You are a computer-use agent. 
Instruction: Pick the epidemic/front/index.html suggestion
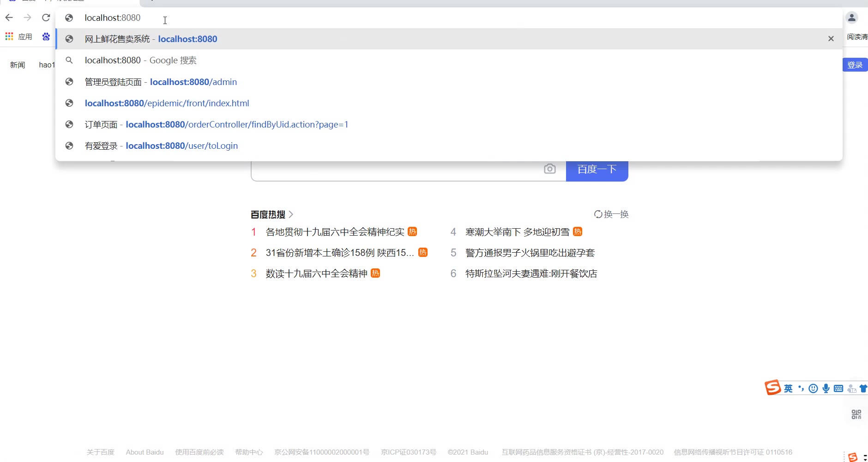[449, 103]
